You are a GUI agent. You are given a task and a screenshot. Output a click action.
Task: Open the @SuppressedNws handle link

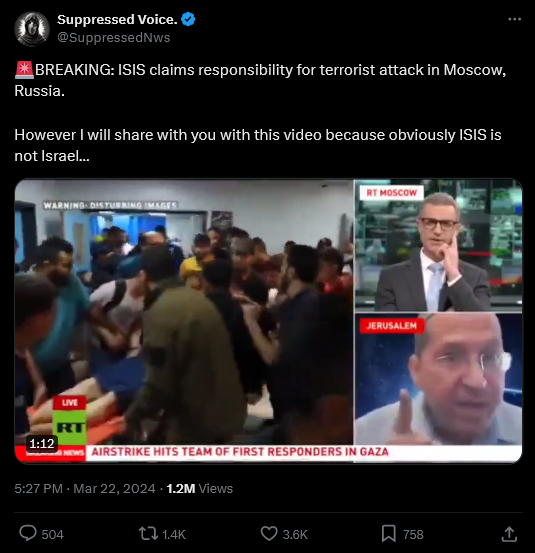coord(114,37)
